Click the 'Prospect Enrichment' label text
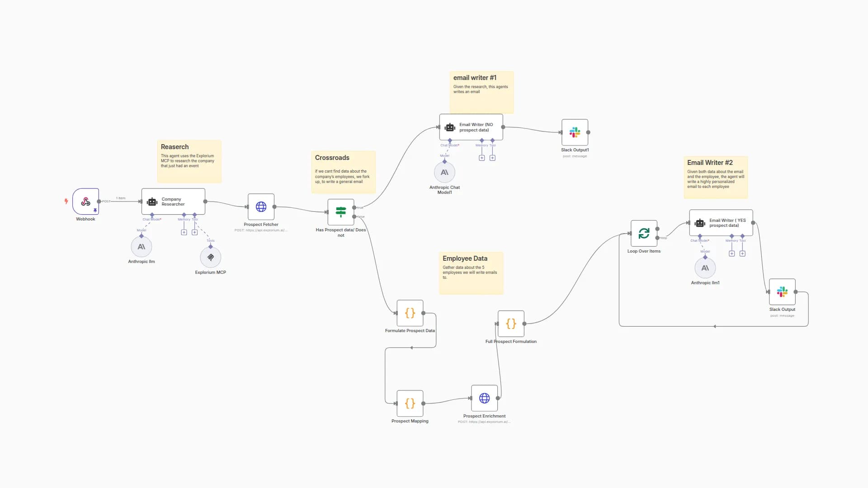The image size is (868, 488). coord(485,416)
